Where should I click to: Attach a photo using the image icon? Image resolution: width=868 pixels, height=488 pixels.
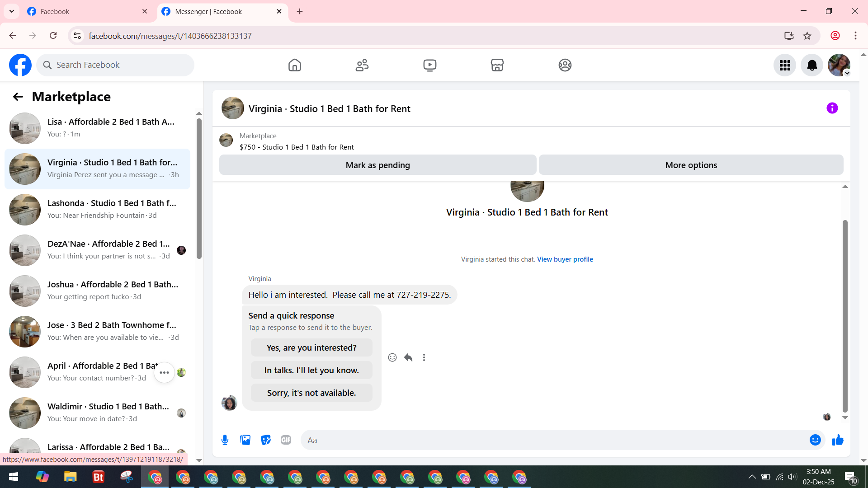point(245,440)
